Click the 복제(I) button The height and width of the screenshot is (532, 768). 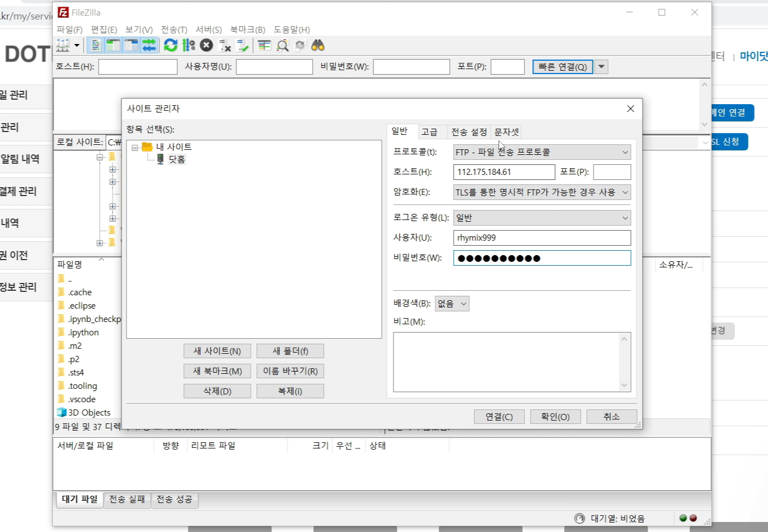coord(290,391)
